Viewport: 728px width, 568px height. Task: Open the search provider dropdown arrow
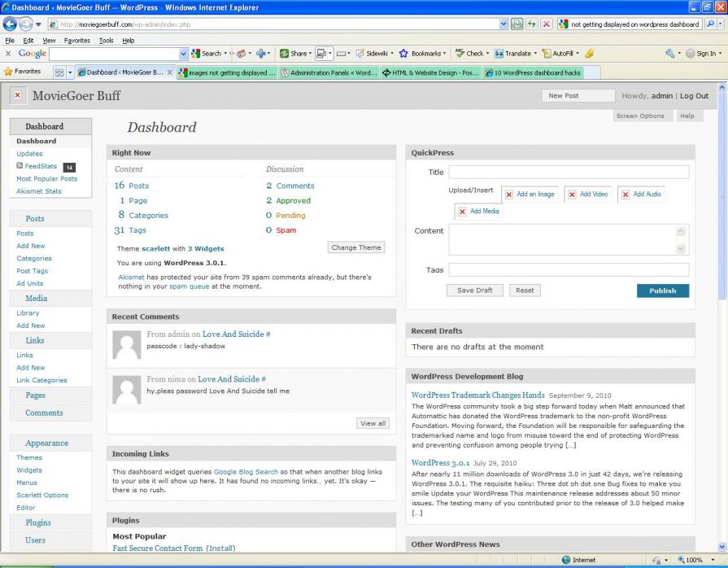(x=721, y=24)
